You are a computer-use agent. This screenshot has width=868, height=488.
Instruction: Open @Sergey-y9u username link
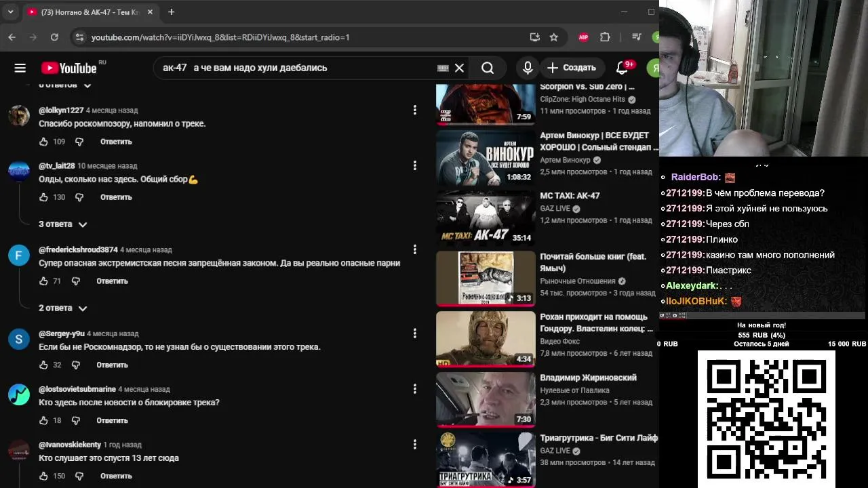pyautogui.click(x=62, y=333)
